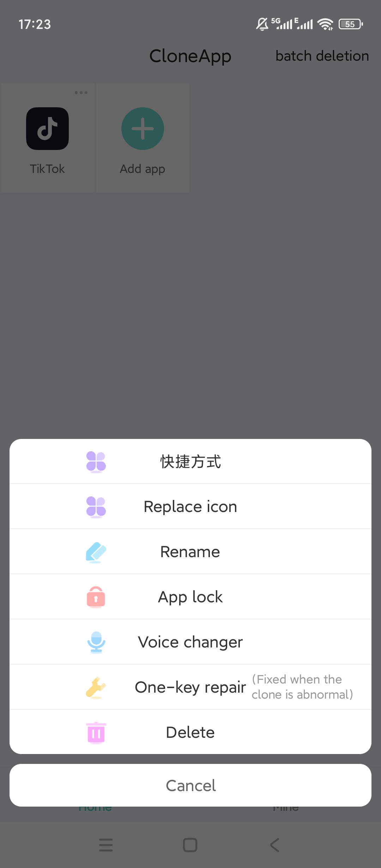This screenshot has height=868, width=381.
Task: Tap the red padlock App lock icon
Action: click(x=96, y=597)
